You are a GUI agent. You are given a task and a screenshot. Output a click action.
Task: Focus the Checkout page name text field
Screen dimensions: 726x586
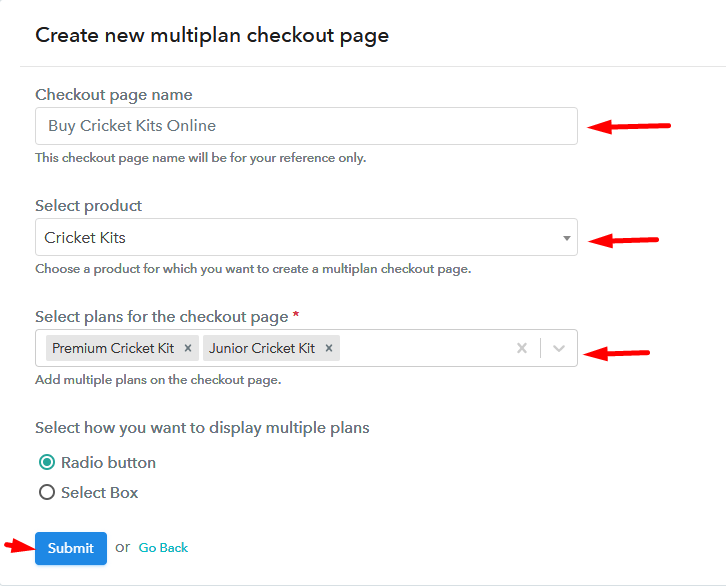click(306, 126)
